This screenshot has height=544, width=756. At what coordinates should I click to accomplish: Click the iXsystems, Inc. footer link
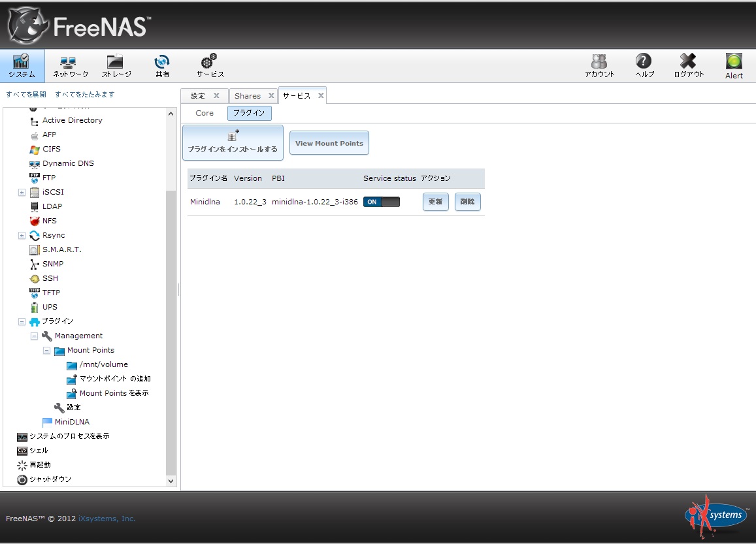[x=107, y=519]
